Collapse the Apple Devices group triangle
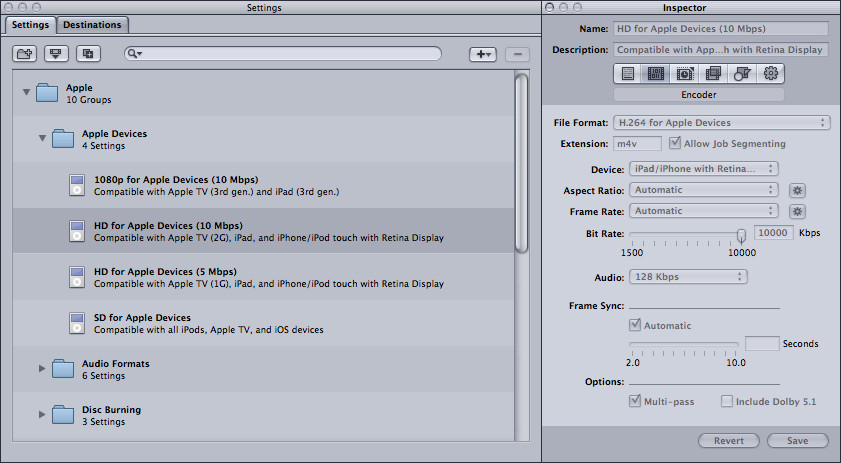 pyautogui.click(x=42, y=138)
